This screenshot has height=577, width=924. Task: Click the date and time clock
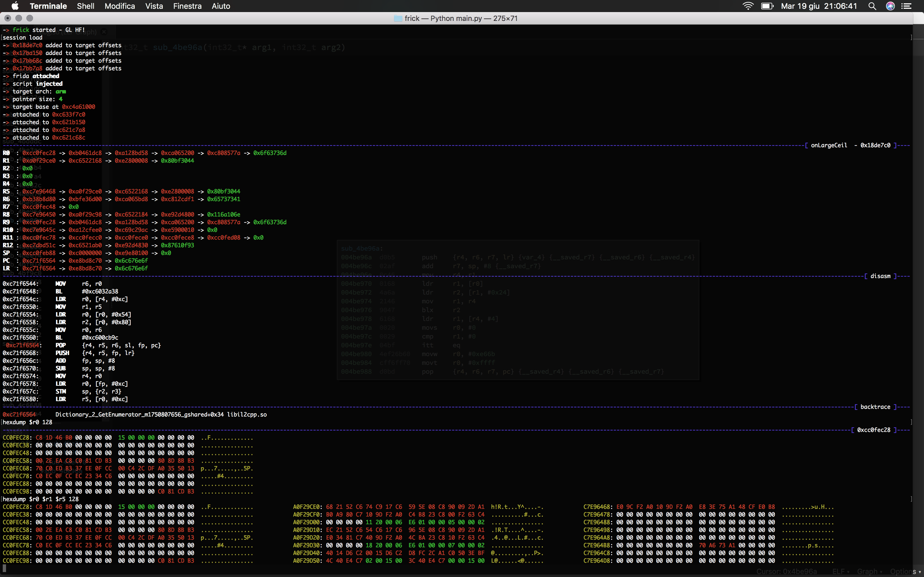click(x=819, y=6)
